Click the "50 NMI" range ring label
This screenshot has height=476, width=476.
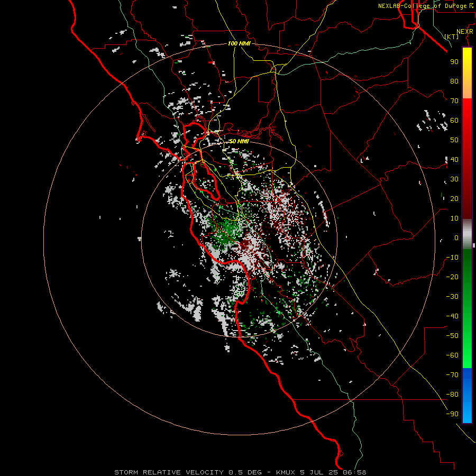click(x=239, y=141)
